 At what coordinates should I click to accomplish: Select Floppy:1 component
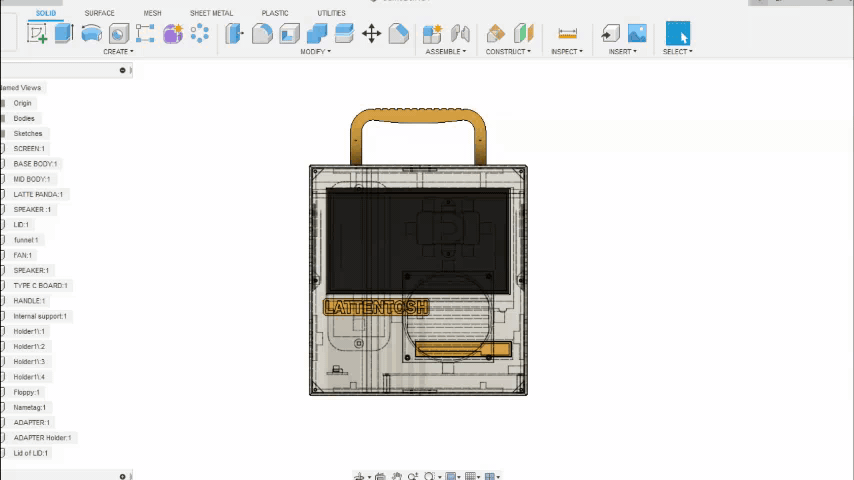point(27,392)
